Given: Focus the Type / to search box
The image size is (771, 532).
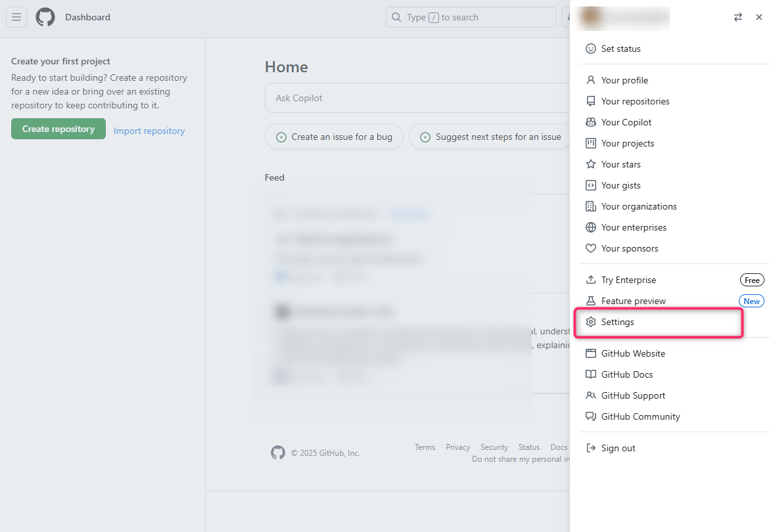Looking at the screenshot, I should (x=471, y=17).
